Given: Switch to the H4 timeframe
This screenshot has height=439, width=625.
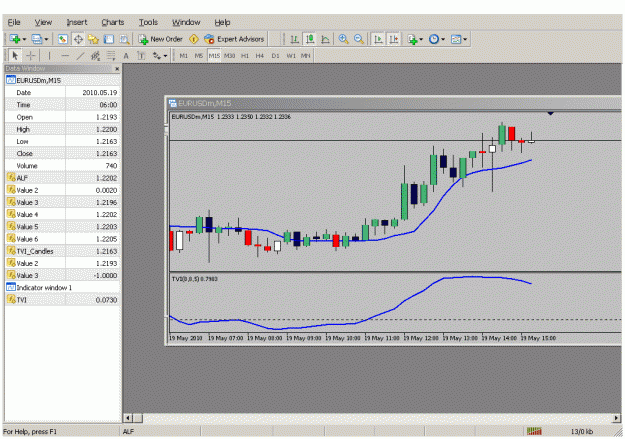Looking at the screenshot, I should coord(259,56).
